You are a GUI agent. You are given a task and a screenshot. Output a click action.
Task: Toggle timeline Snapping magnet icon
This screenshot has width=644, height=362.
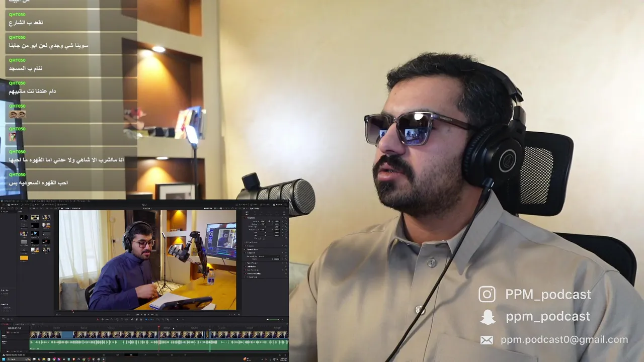pyautogui.click(x=132, y=319)
